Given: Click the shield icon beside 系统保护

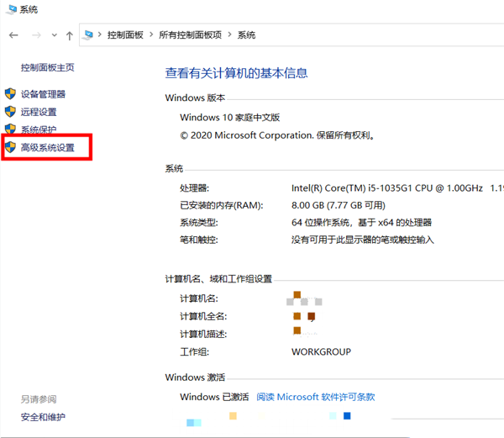Looking at the screenshot, I should tap(10, 129).
